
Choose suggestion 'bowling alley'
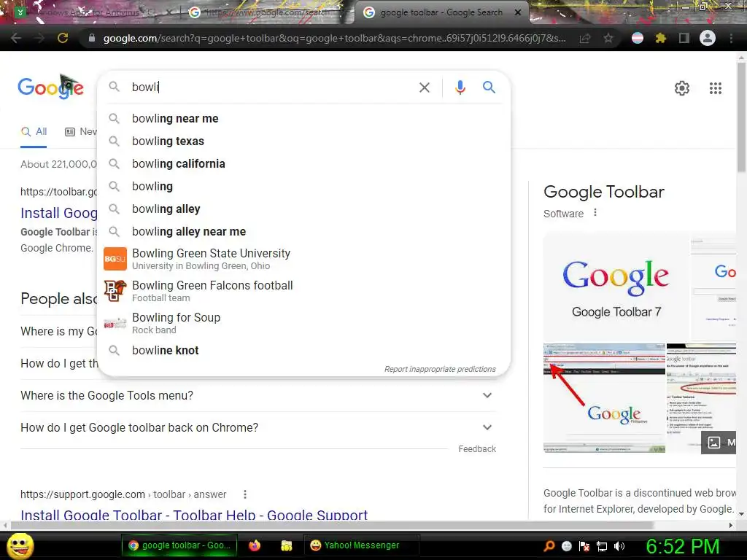pos(304,209)
